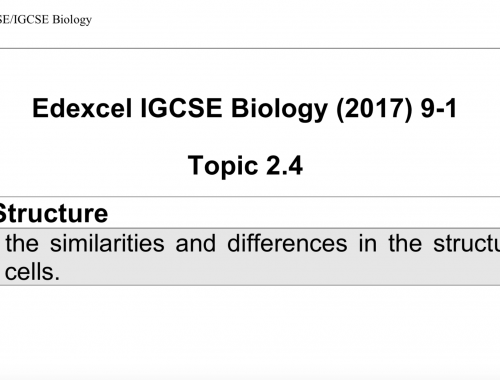
Task: Click the number "2.4" in the subtitle
Action: 284,165
